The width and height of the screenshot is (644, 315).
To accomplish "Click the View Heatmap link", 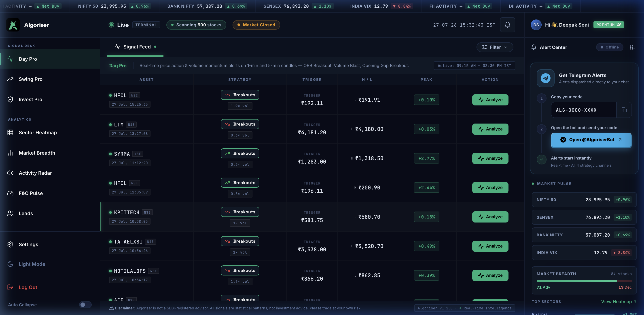I will (x=619, y=302).
